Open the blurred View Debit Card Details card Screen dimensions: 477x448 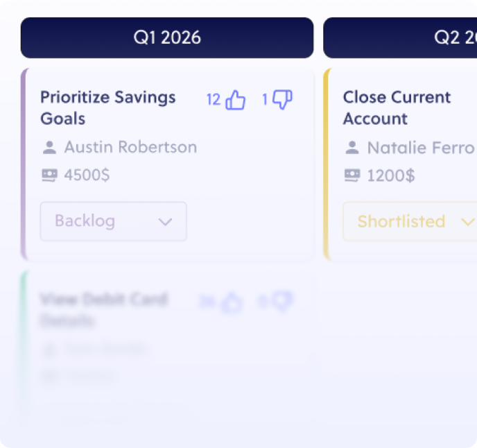103,310
